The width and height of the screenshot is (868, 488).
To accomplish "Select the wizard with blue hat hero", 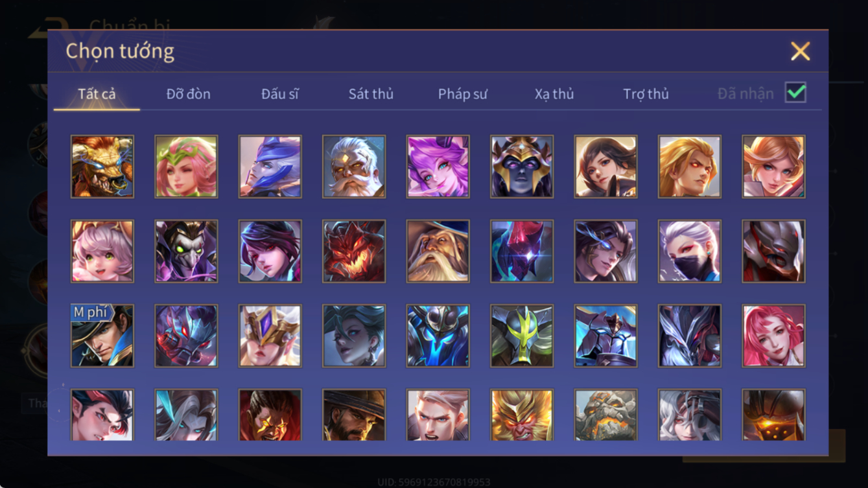I will [x=438, y=251].
